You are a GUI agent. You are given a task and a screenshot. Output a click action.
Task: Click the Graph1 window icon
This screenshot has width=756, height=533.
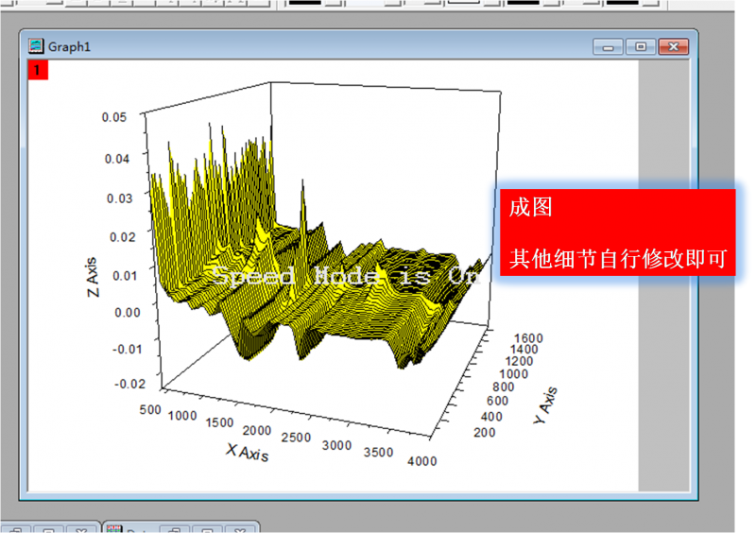tap(36, 46)
